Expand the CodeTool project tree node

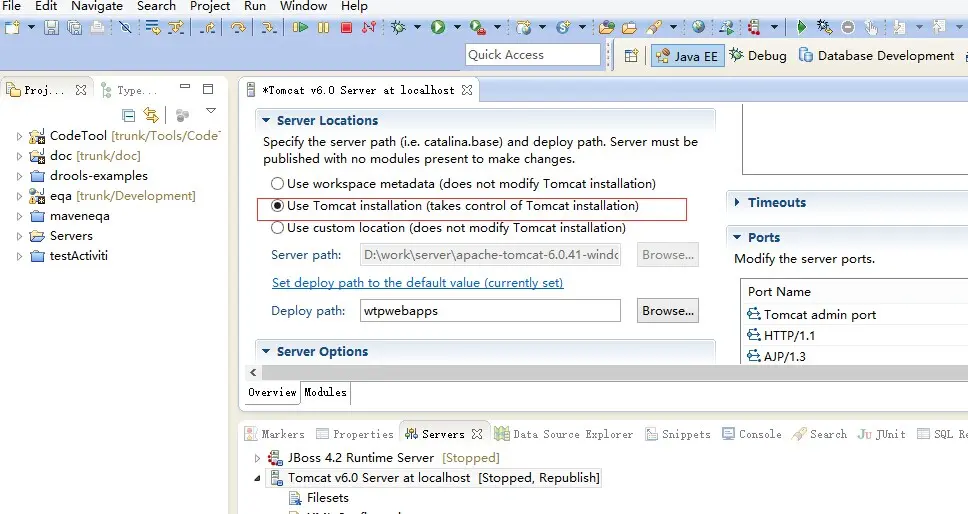(19, 136)
